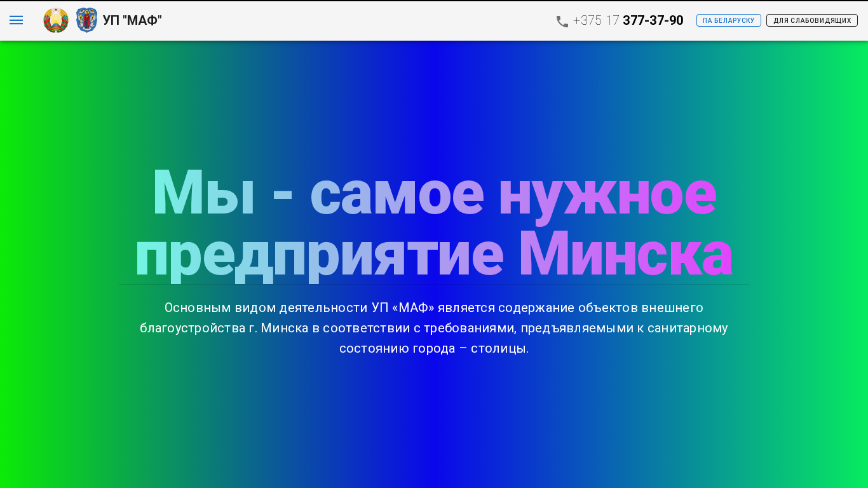Click the line starting "Основным видом деятельности"
Screen dimensions: 868x488
coord(433,308)
